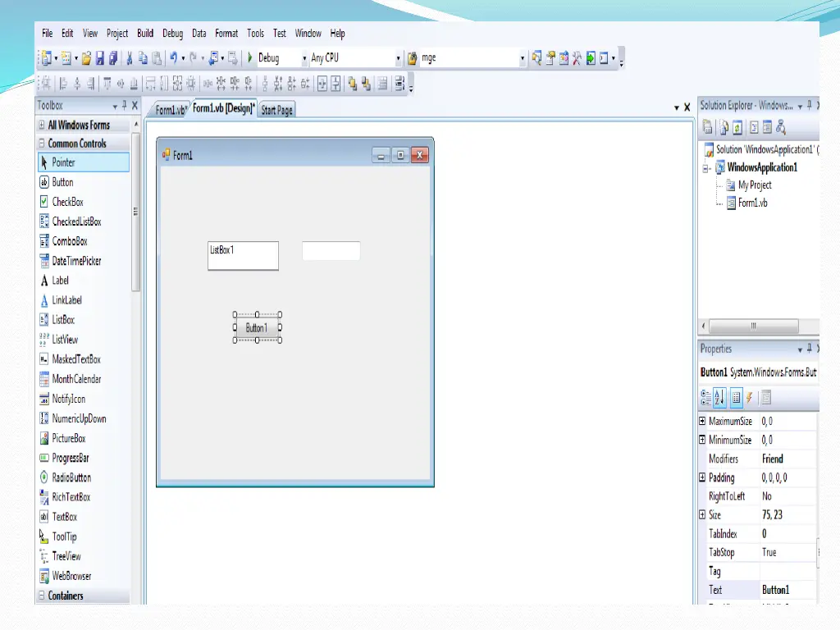840x630 pixels.
Task: Open the Any CPU platform dropdown
Action: (398, 58)
